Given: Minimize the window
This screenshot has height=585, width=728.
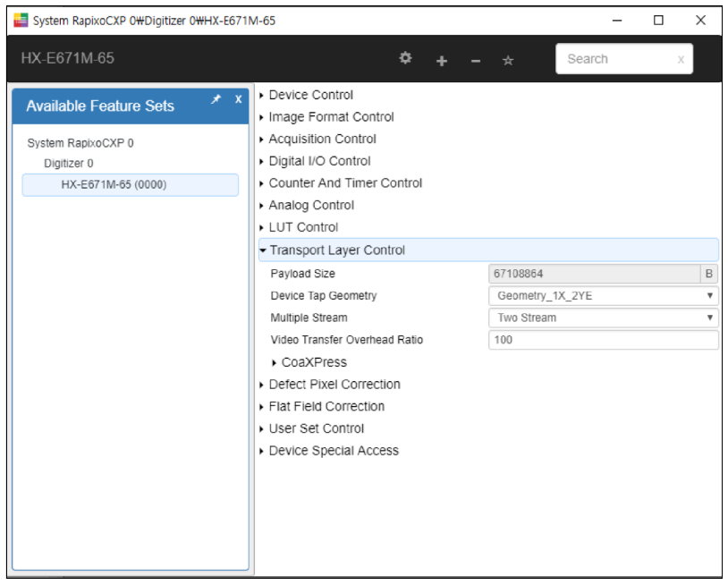Looking at the screenshot, I should coord(617,21).
